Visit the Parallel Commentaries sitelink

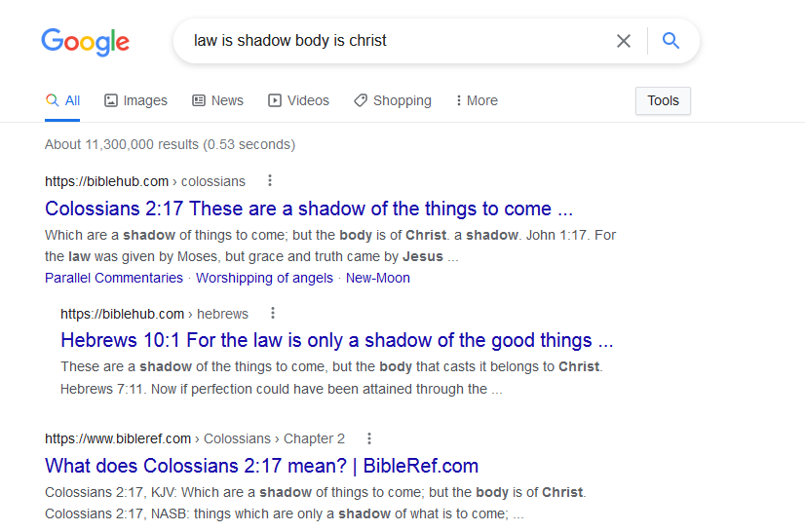click(114, 278)
